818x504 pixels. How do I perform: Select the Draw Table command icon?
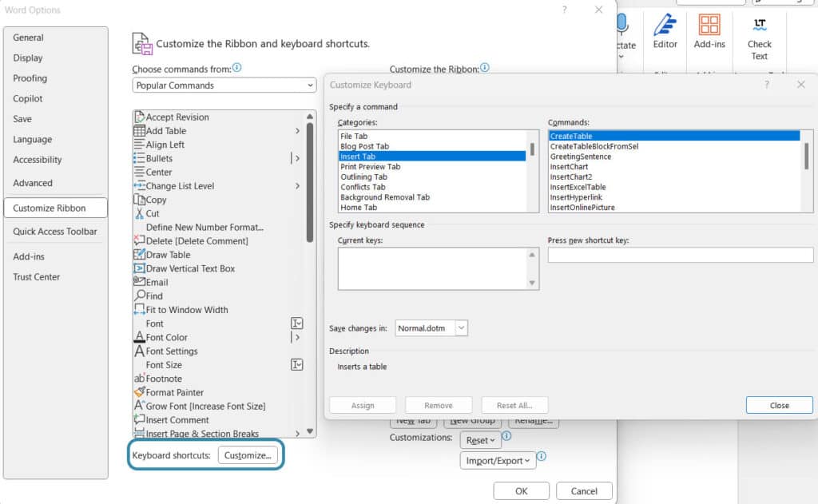140,255
